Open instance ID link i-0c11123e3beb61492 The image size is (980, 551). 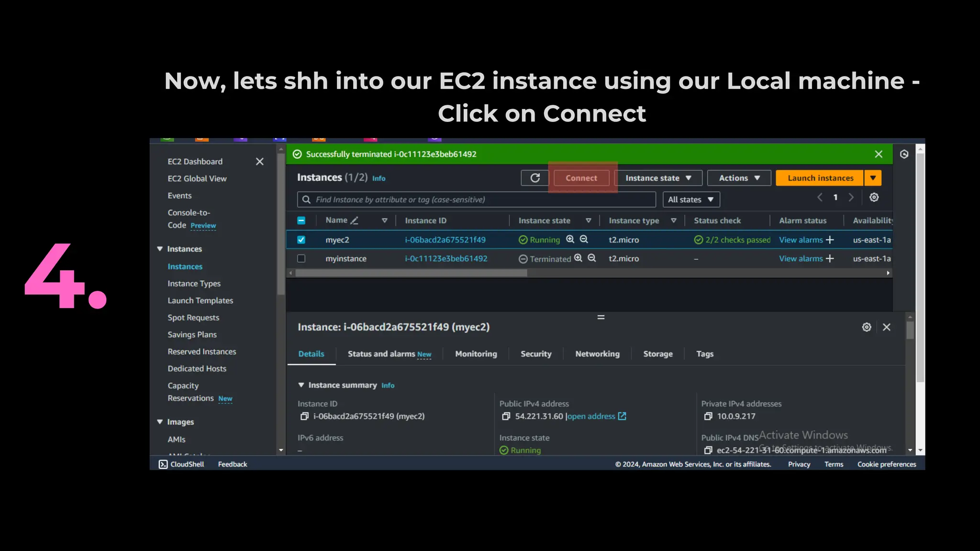[446, 258]
